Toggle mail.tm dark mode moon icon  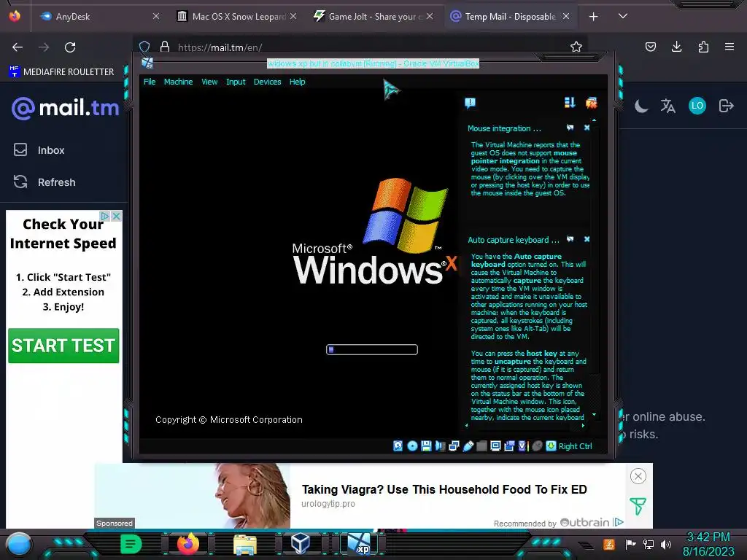point(641,106)
